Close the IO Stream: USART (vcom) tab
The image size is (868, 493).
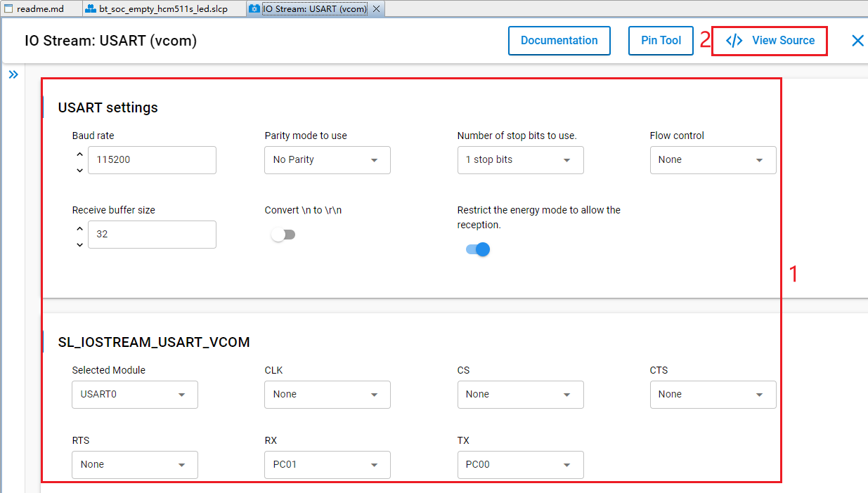coord(376,9)
